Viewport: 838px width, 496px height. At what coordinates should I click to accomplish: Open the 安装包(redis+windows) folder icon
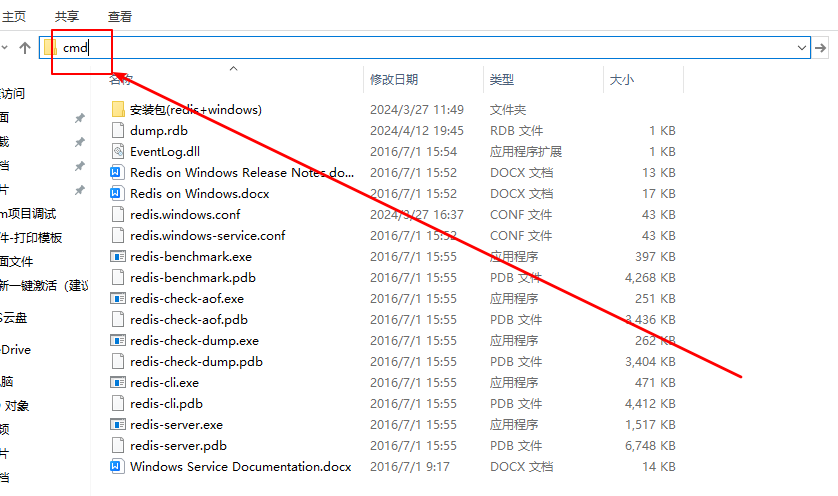tap(118, 109)
